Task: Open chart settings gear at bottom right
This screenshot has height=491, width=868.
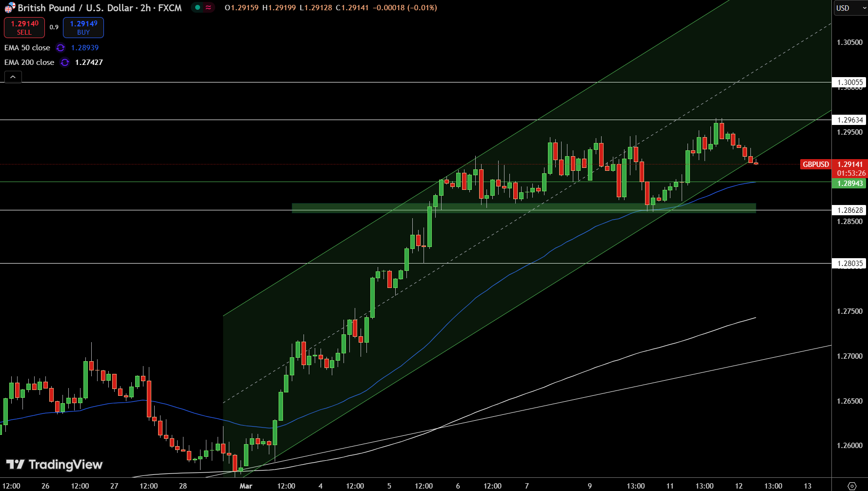Action: point(852,486)
